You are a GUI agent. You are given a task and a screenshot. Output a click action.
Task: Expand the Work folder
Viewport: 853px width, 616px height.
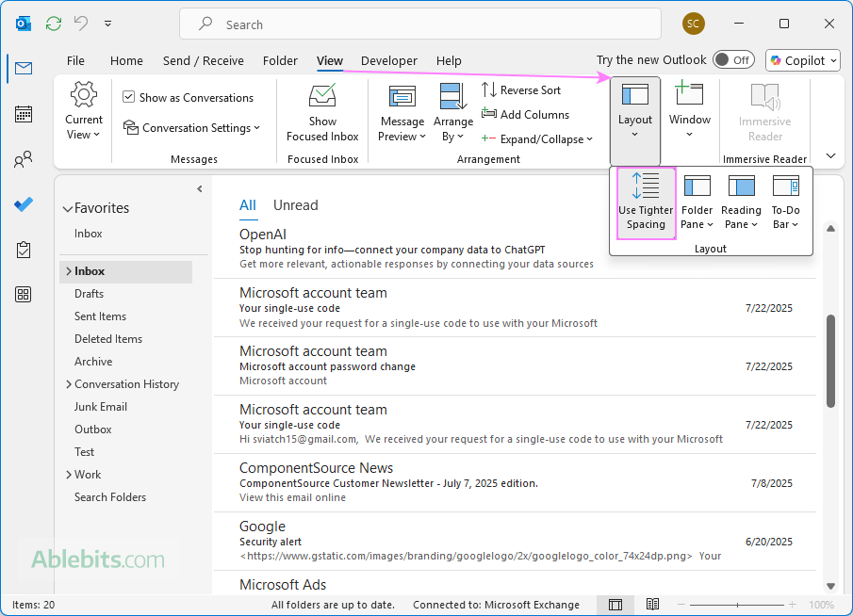[69, 475]
